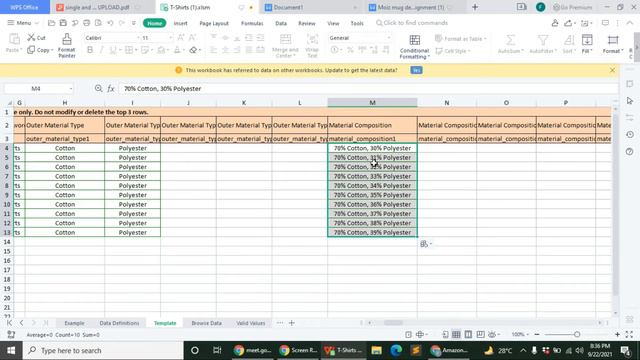Viewport: 640px width, 360px height.
Task: Click Increase font size icon
Action: (181, 38)
